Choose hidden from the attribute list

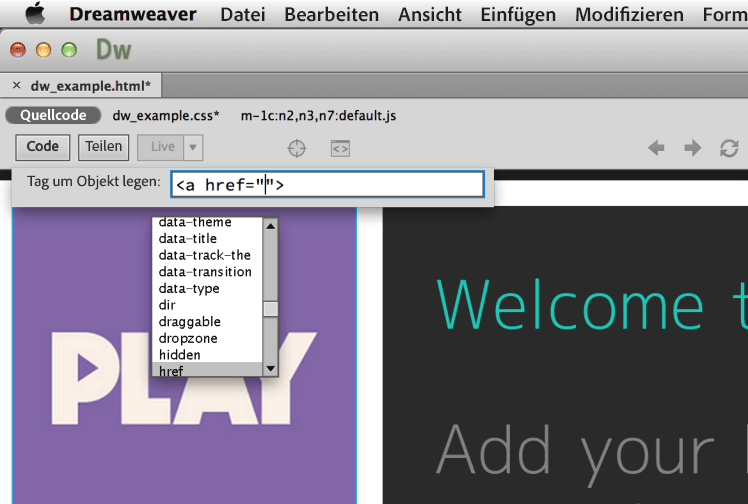click(207, 355)
